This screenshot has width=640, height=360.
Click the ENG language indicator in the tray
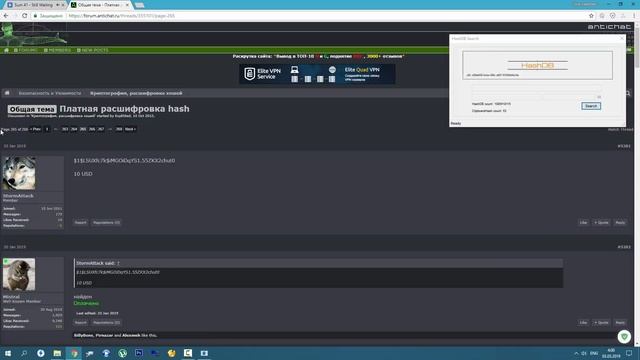pyautogui.click(x=594, y=353)
